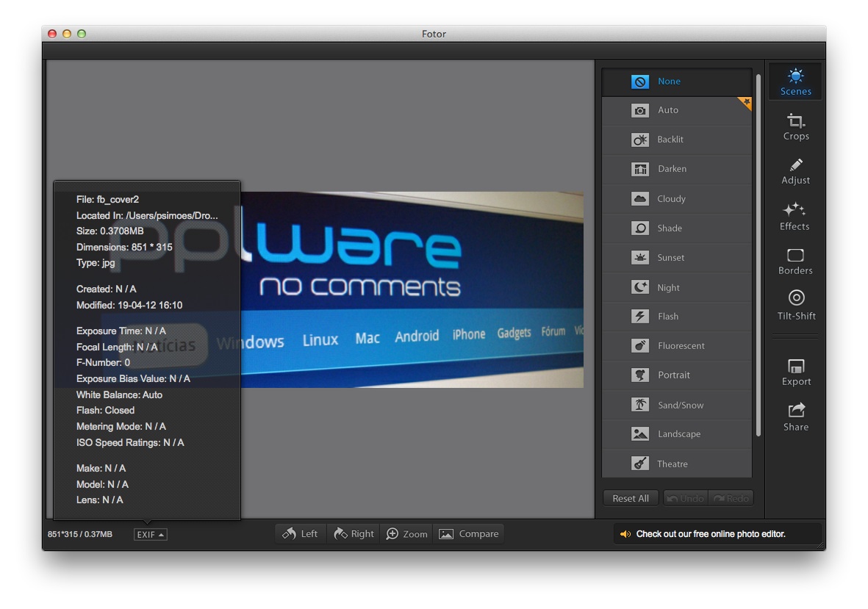Viewport: 868px width, 609px height.
Task: Click the ppware photo preview
Action: 412,289
